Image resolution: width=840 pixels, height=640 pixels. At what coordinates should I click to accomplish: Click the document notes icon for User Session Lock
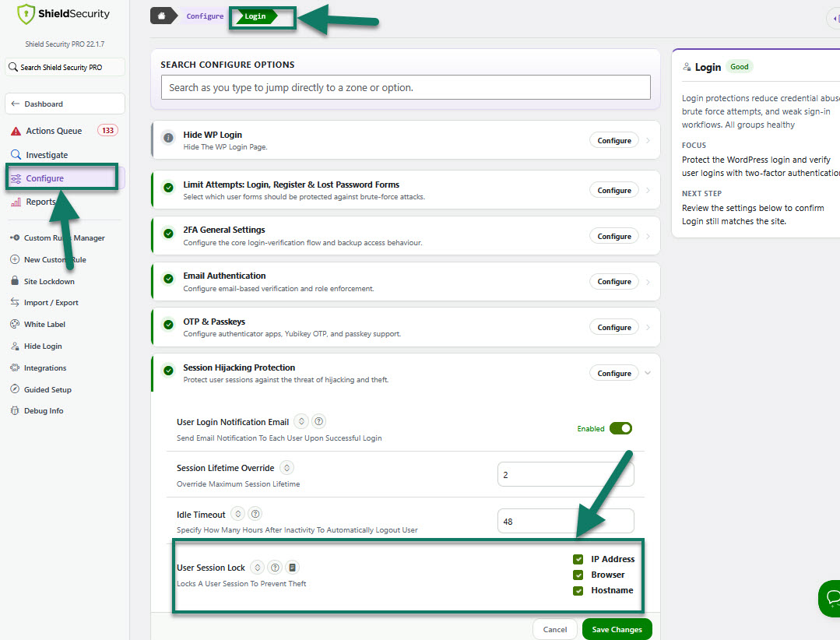(x=292, y=568)
